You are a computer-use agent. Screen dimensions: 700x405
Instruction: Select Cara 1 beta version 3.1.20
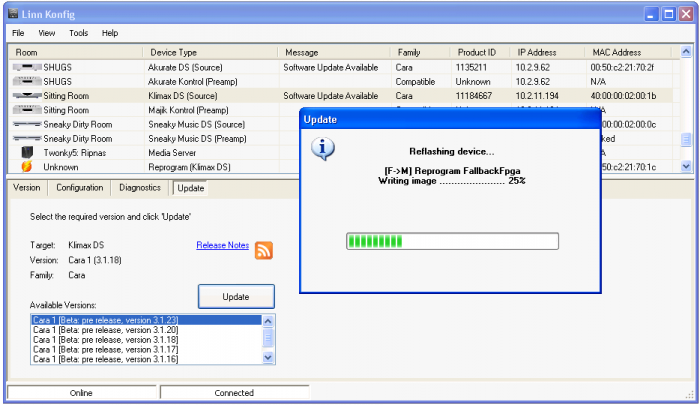click(x=146, y=330)
